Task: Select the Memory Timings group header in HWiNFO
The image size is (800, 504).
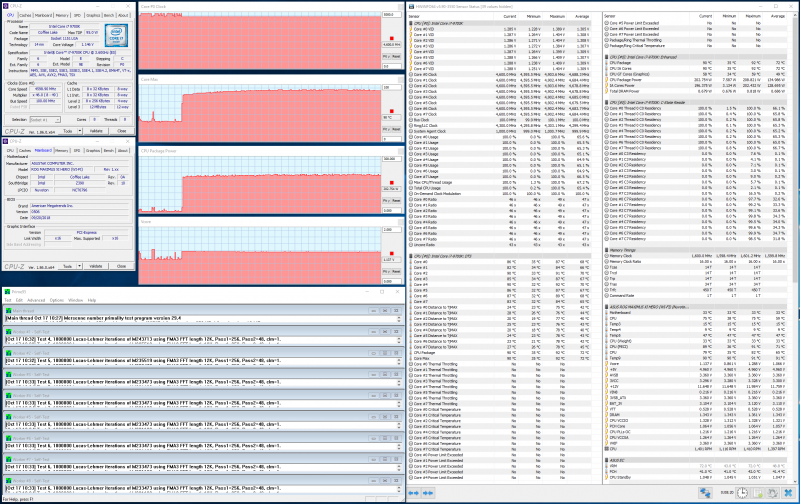Action: click(695, 250)
